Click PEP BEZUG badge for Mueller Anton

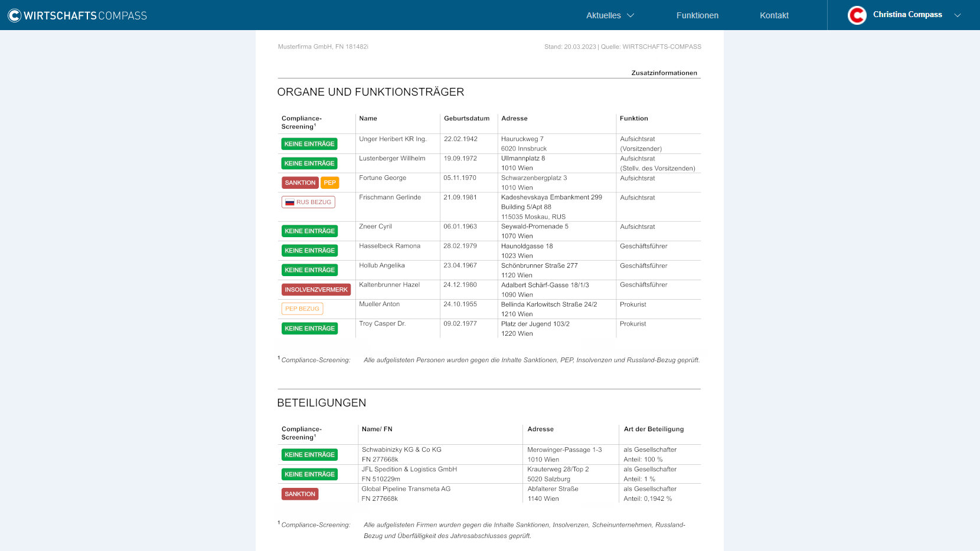[302, 309]
